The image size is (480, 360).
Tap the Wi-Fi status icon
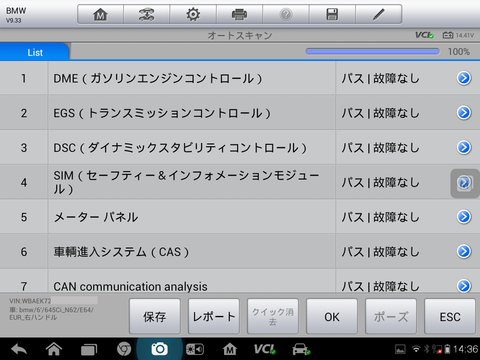point(416,349)
